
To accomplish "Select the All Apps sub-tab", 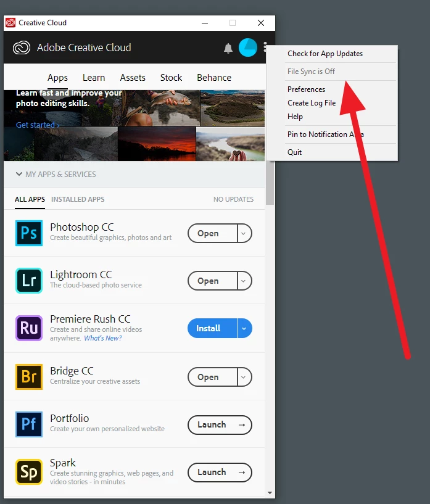I will tap(30, 199).
